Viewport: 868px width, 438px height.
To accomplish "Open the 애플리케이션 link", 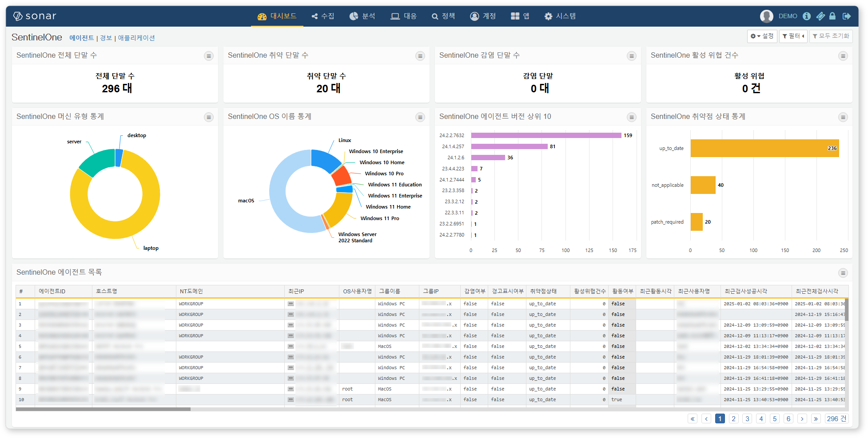I will coord(136,38).
